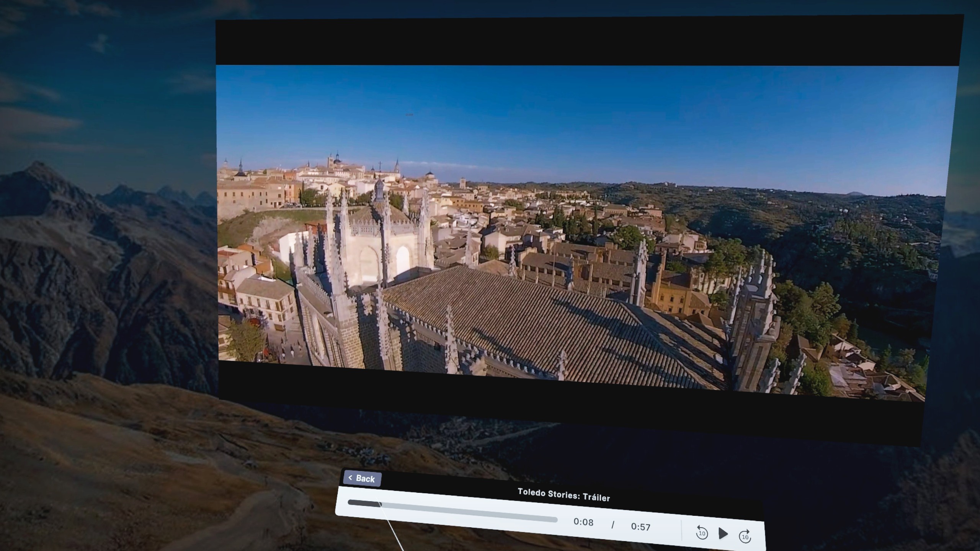Click the chevron arrow inside Back

click(x=350, y=477)
